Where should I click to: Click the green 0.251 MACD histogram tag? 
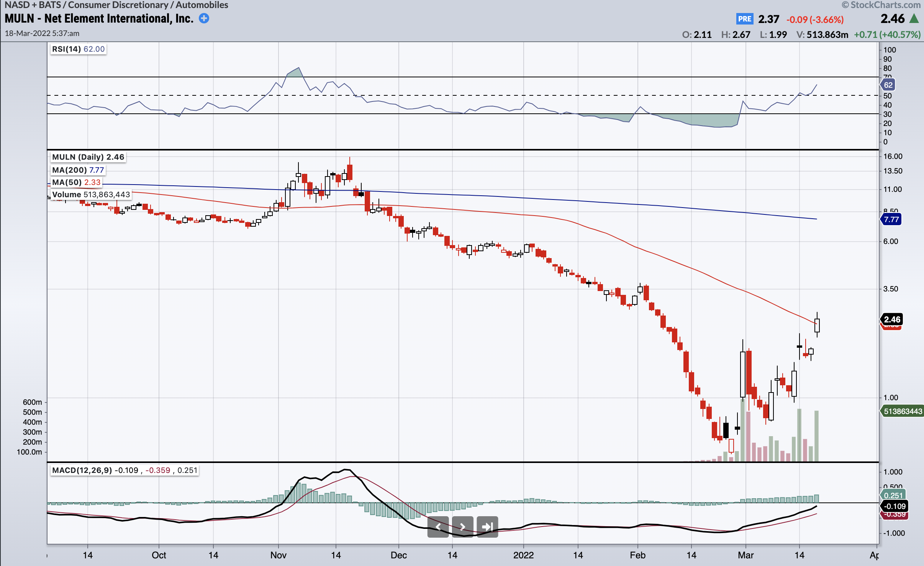[893, 496]
